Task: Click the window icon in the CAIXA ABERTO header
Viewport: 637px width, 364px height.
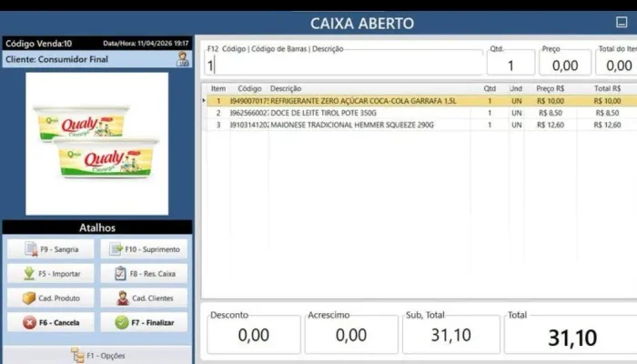Action: point(622,22)
